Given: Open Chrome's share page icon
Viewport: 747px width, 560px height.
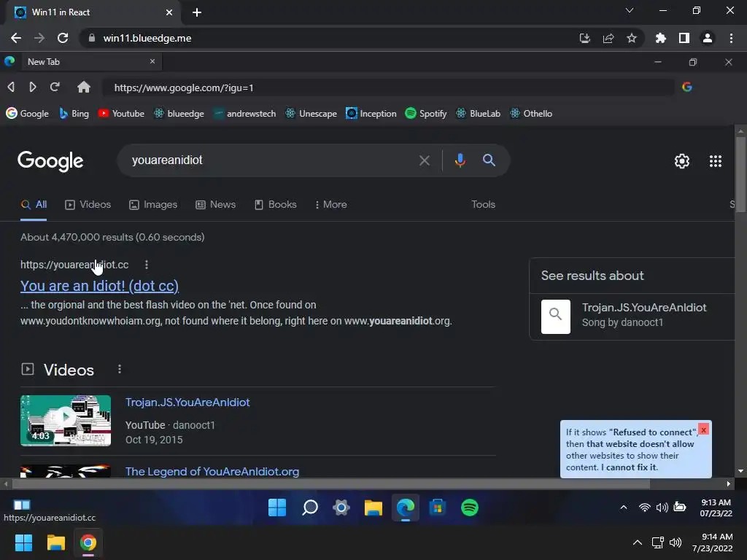Looking at the screenshot, I should [608, 38].
